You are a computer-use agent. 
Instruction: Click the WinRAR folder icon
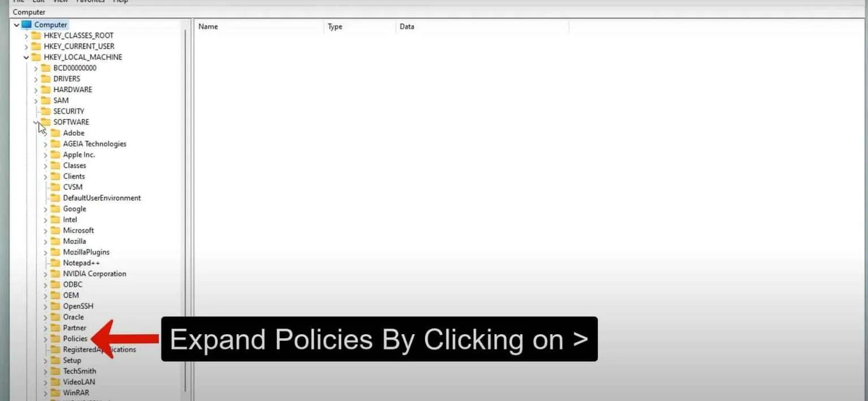click(55, 393)
